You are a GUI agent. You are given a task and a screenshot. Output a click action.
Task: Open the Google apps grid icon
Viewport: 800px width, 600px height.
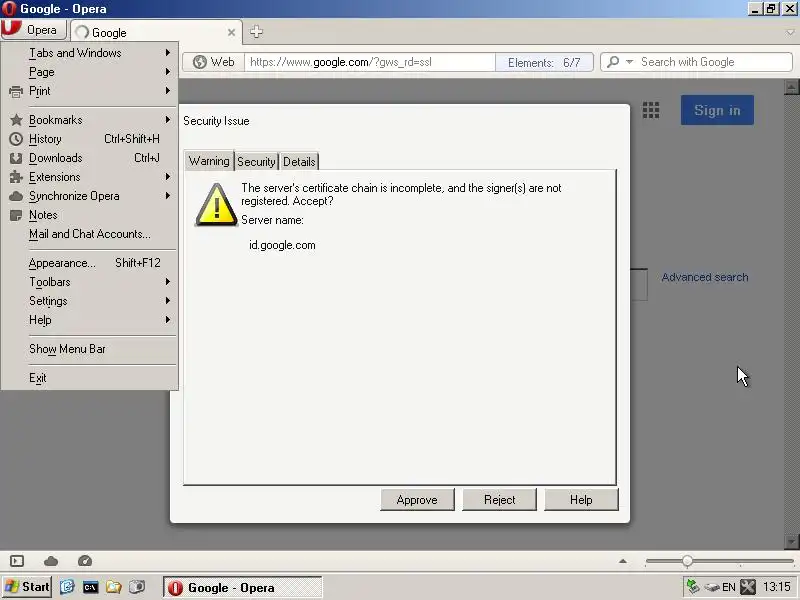point(651,110)
